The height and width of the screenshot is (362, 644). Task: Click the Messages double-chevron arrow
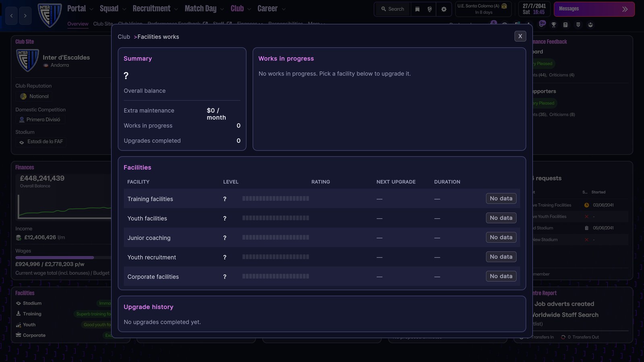(x=625, y=9)
